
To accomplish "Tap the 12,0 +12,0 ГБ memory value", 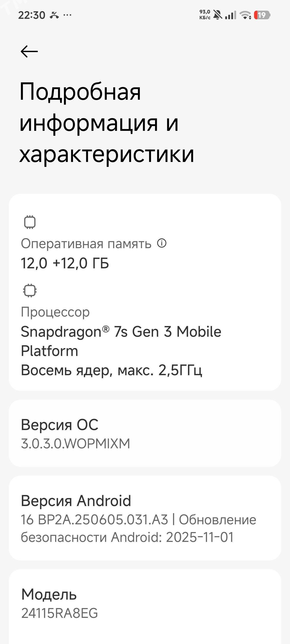I will pyautogui.click(x=65, y=263).
